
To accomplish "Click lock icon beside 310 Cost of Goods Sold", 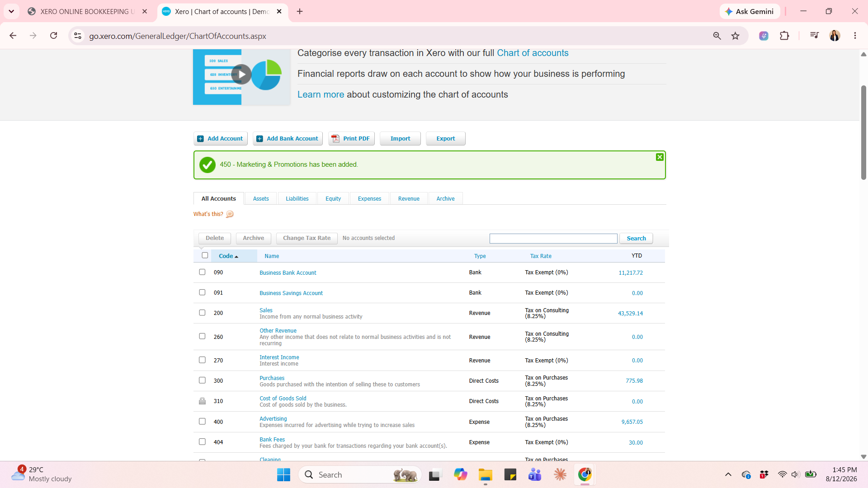I will [202, 401].
